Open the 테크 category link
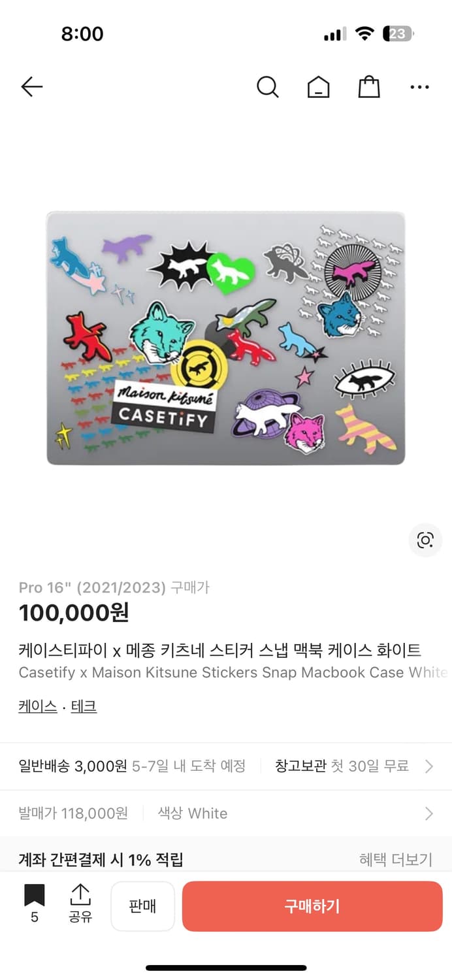The image size is (452, 980). click(84, 706)
